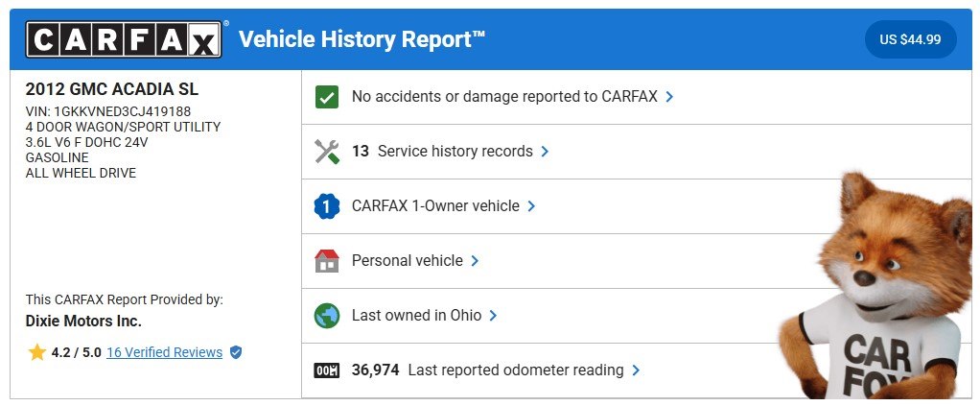Click the CARFAX logo in header

click(x=125, y=39)
